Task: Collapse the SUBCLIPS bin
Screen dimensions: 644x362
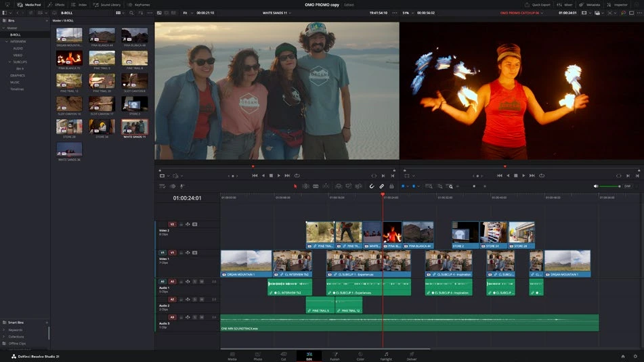Action: pyautogui.click(x=10, y=62)
